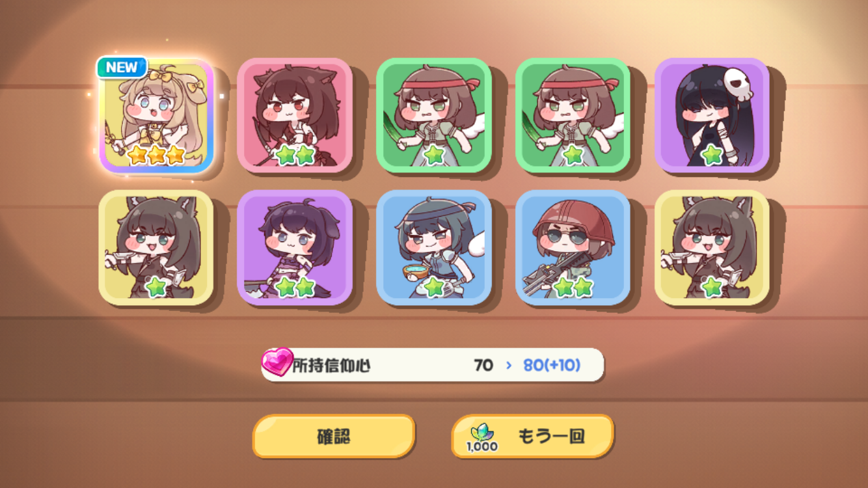Tap the pink card with cat-eared brunette
The height and width of the screenshot is (488, 868).
click(295, 116)
